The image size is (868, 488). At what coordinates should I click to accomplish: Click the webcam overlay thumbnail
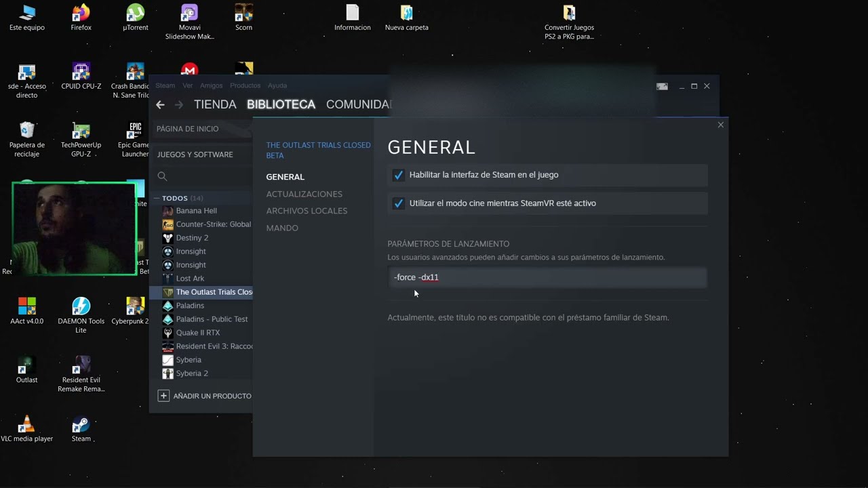(x=74, y=228)
